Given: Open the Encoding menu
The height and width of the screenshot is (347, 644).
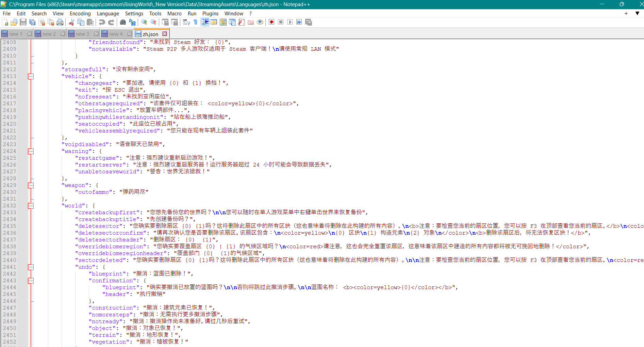Looking at the screenshot, I should pos(80,14).
